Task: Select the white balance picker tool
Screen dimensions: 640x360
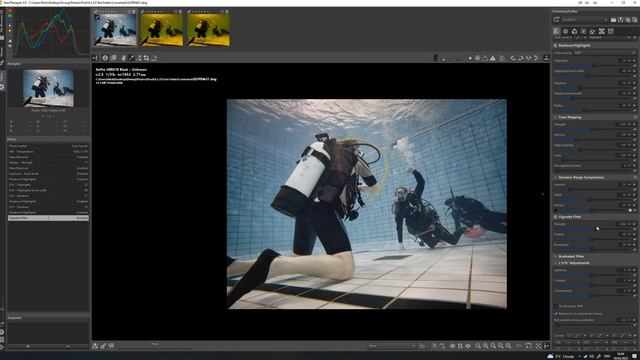Action: (x=131, y=58)
